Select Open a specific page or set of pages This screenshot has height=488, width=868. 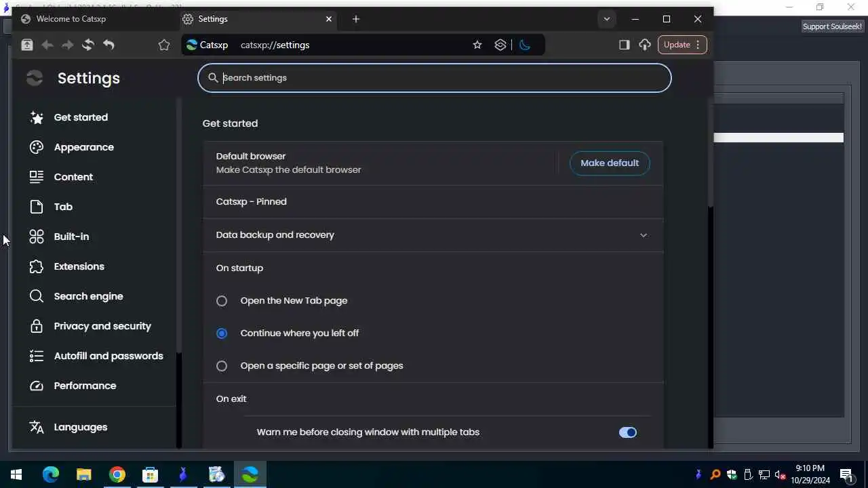(222, 366)
